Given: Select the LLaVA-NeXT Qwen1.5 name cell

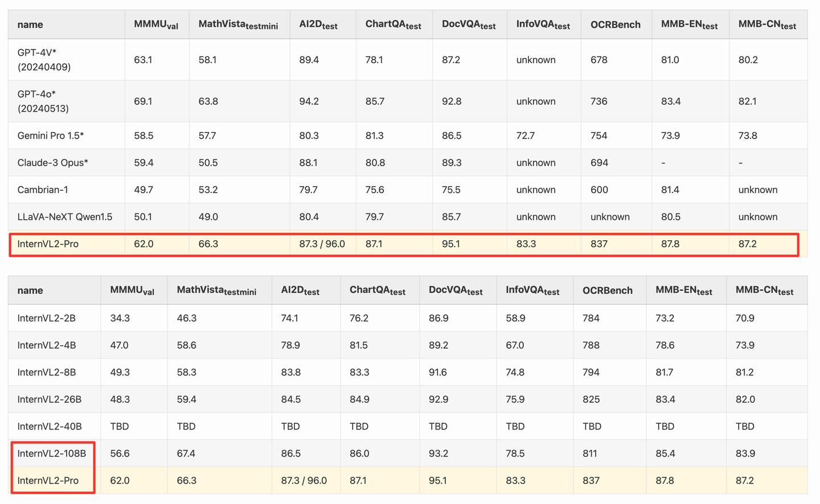Looking at the screenshot, I should point(65,217).
